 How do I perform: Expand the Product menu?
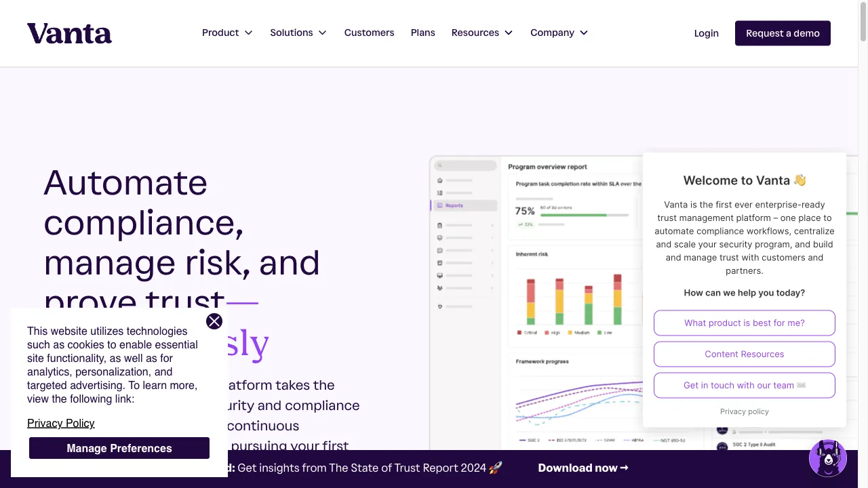pos(227,33)
